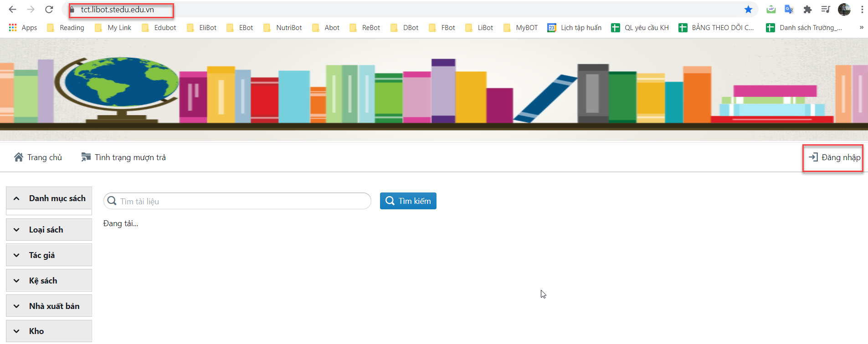Screen dimensions: 868x344
Task: Expand the Kho section
Action: point(49,331)
